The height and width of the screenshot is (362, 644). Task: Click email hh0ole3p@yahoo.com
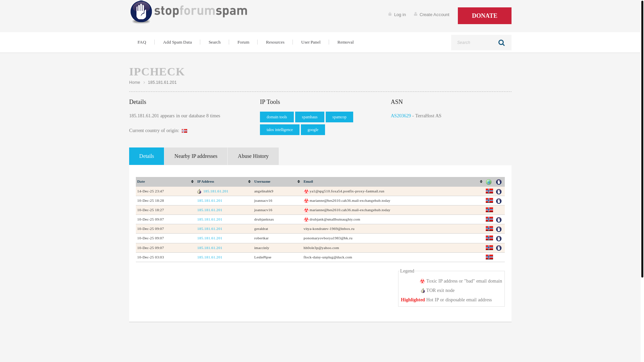point(321,248)
